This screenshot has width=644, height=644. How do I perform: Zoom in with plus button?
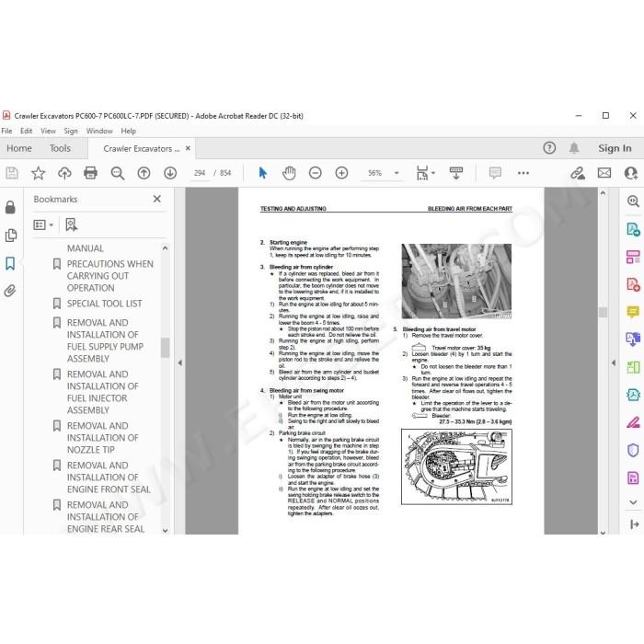click(341, 173)
